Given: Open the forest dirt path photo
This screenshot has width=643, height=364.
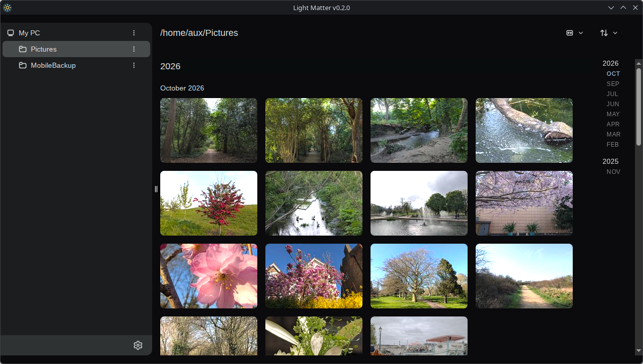Looking at the screenshot, I should 209,130.
